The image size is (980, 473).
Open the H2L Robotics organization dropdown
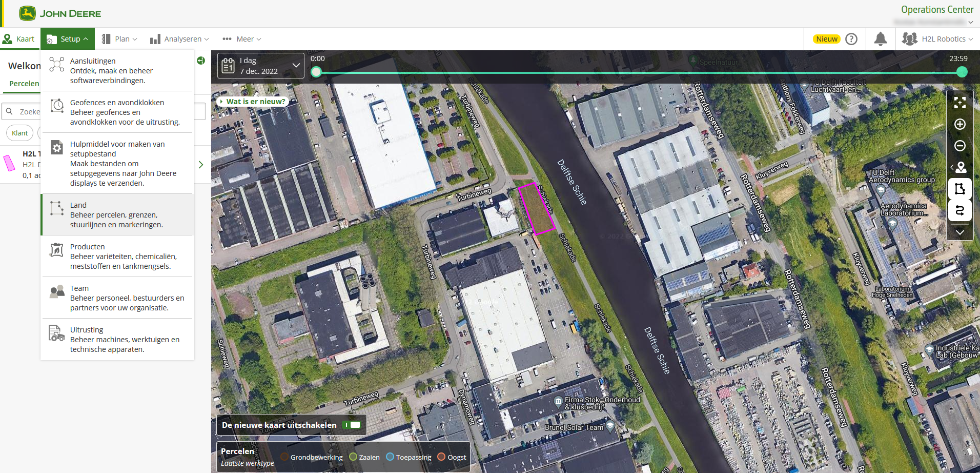click(937, 39)
